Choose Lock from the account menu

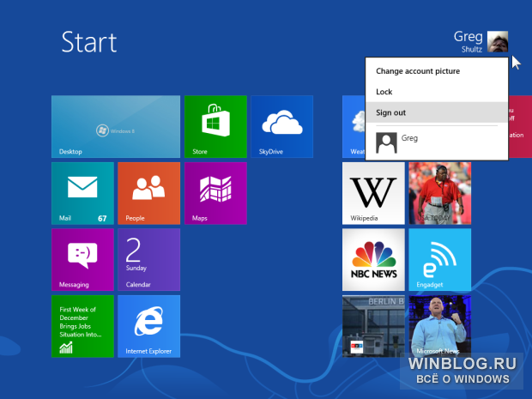pyautogui.click(x=437, y=92)
